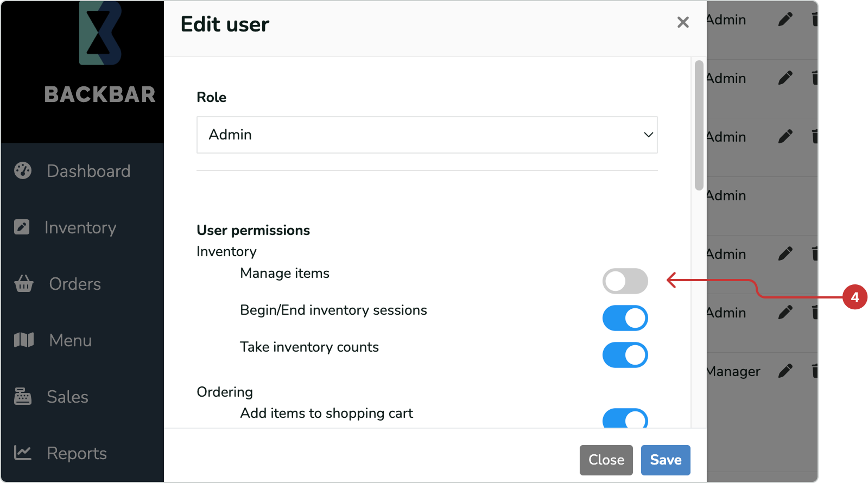Open the Role dropdown showing Admin
This screenshot has height=483, width=868.
[427, 135]
